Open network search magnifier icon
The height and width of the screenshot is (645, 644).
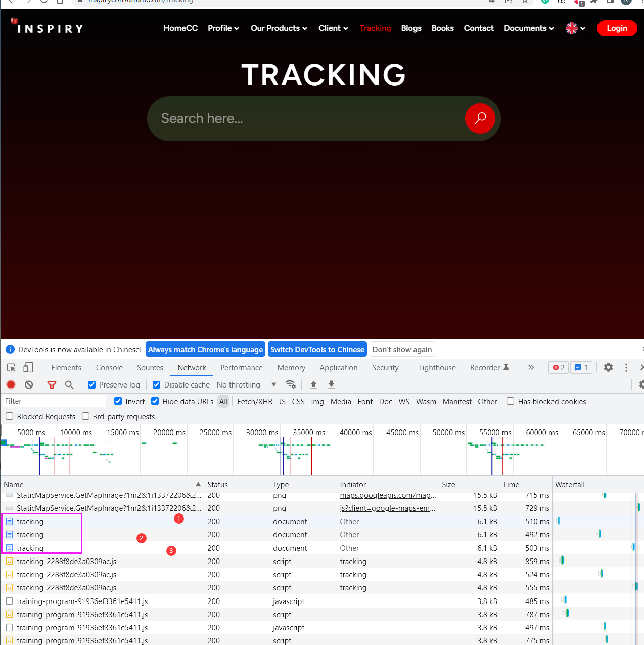coord(69,385)
